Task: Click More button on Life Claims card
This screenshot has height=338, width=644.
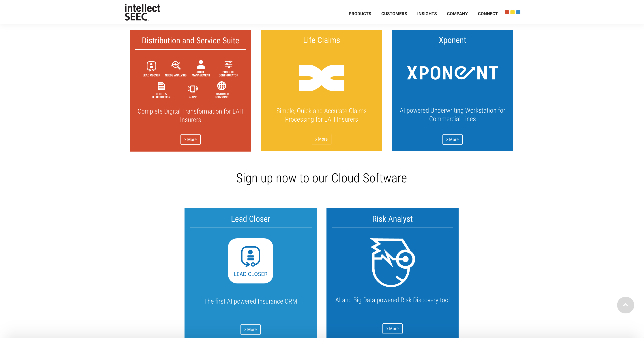Action: 321,139
